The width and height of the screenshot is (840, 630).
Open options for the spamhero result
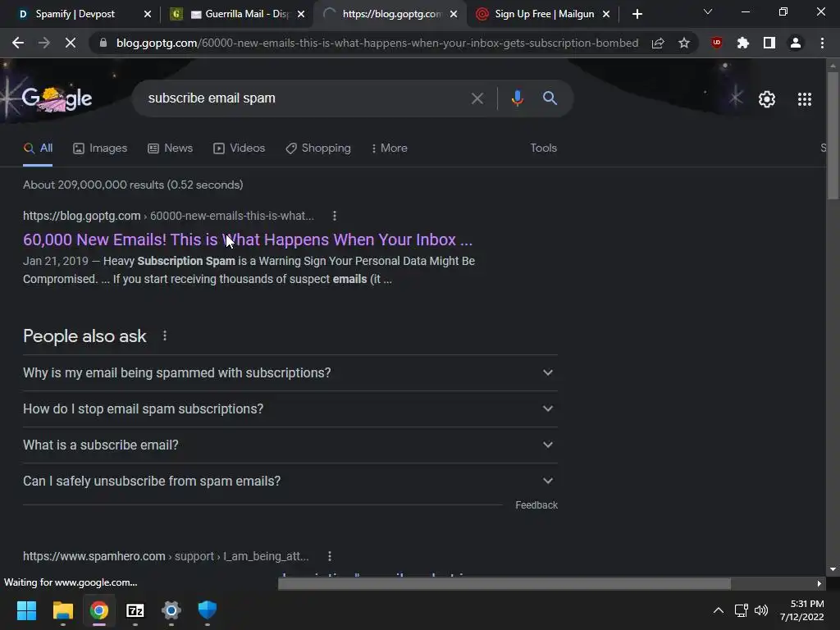(x=330, y=556)
